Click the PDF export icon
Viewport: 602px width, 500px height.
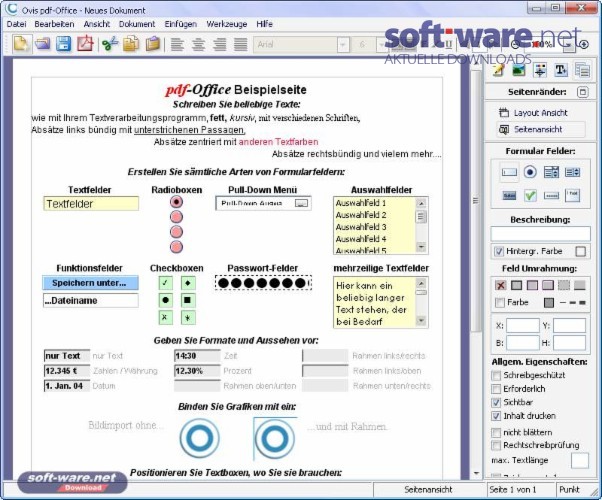point(85,44)
